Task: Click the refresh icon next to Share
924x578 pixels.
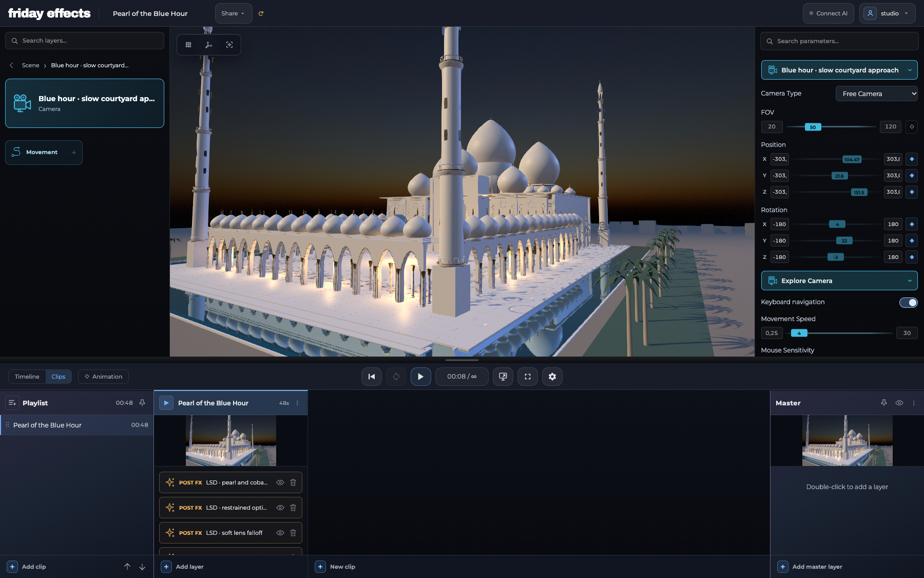Action: 261,14
